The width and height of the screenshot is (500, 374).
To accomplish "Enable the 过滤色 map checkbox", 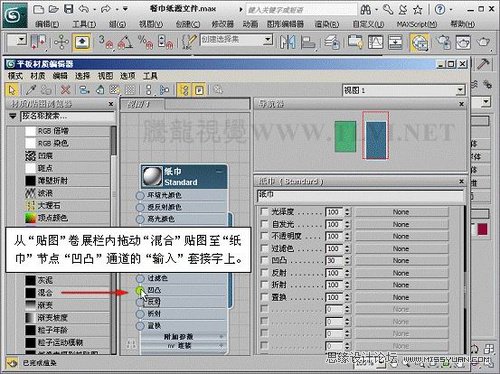I will [x=264, y=248].
